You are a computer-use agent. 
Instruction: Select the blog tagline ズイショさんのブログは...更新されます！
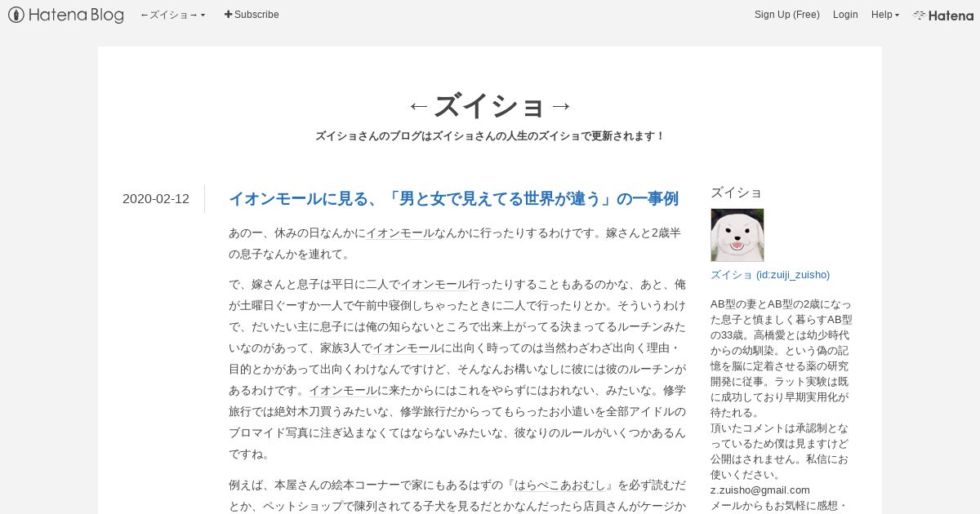[490, 136]
